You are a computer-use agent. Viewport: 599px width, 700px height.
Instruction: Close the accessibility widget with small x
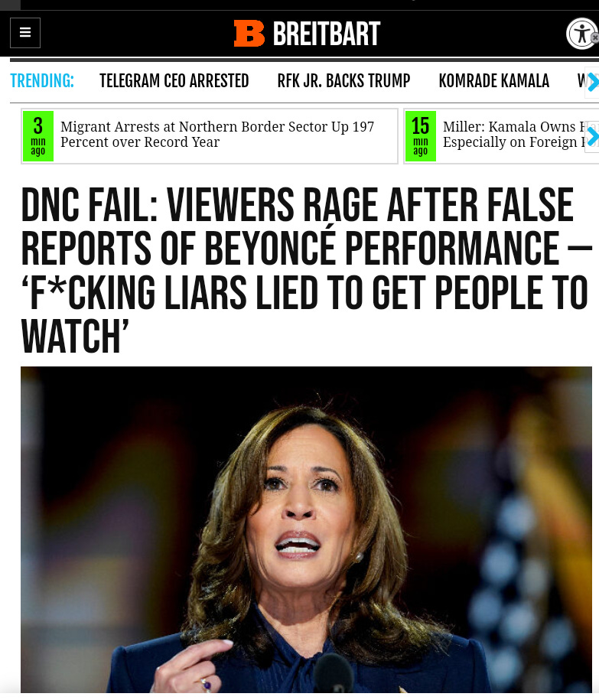click(x=595, y=38)
